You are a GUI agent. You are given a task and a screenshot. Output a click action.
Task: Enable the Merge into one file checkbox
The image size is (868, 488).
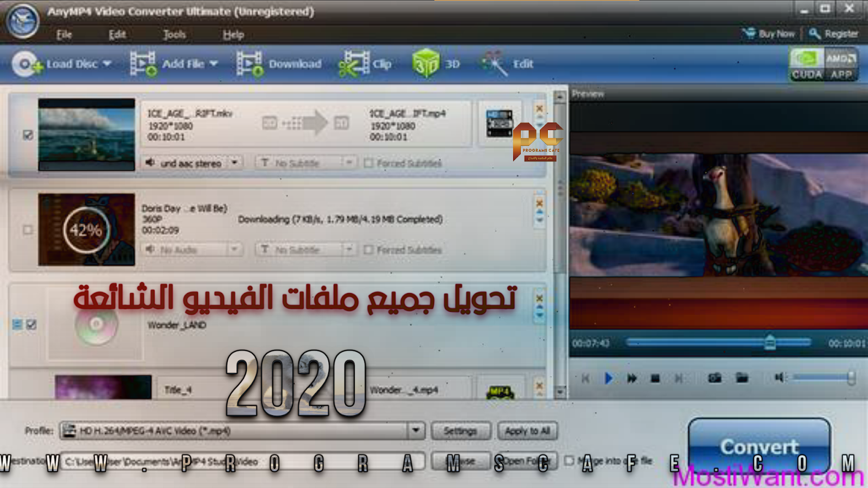pos(569,460)
